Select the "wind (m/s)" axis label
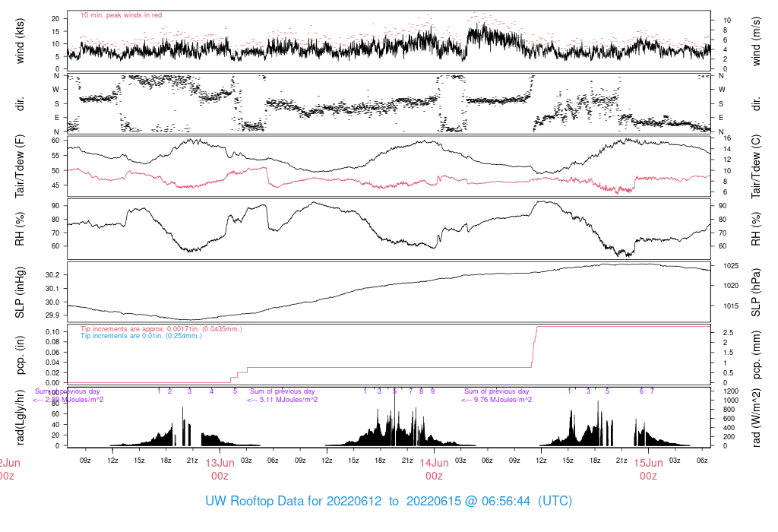 click(x=756, y=41)
